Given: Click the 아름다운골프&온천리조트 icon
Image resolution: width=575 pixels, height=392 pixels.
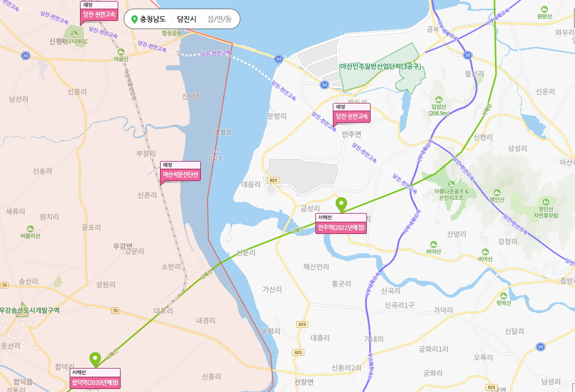Looking at the screenshot, I should (x=452, y=184).
